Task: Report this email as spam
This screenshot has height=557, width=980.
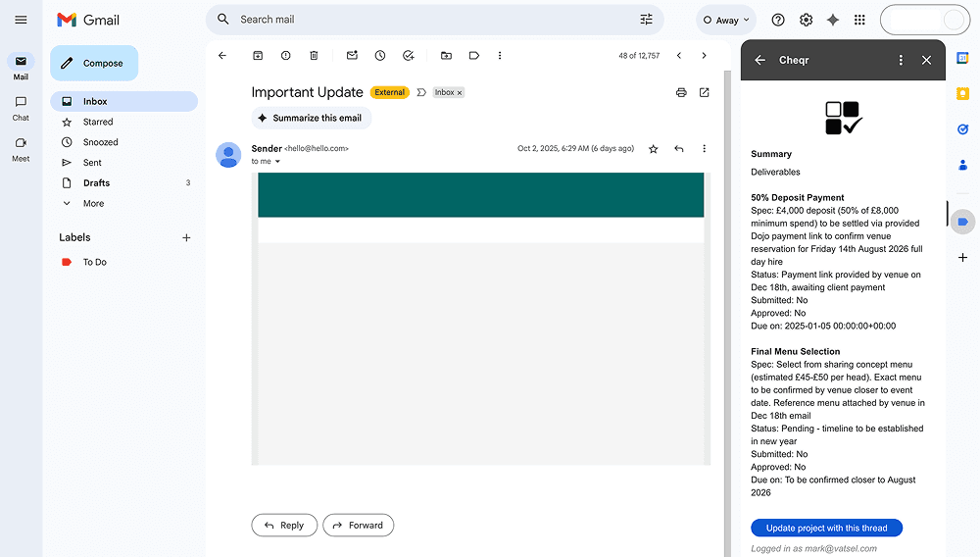Action: [x=285, y=56]
